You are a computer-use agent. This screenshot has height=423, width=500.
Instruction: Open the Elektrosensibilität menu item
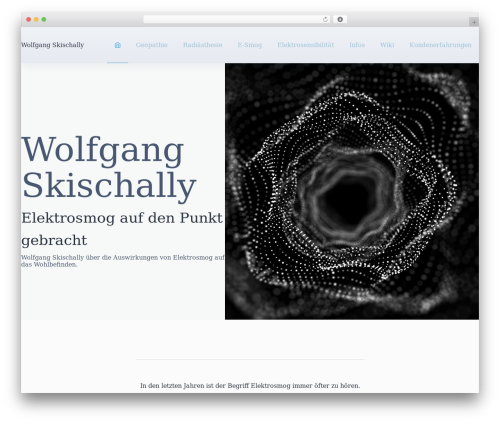click(305, 45)
